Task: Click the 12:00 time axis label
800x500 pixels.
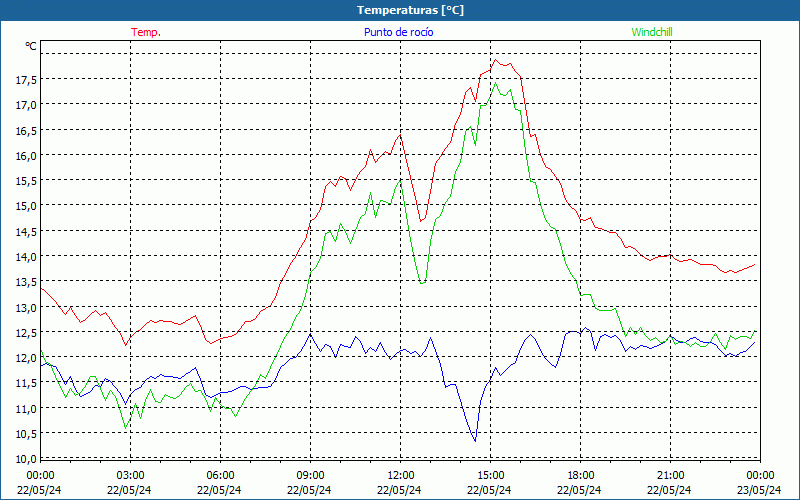Action: [401, 475]
